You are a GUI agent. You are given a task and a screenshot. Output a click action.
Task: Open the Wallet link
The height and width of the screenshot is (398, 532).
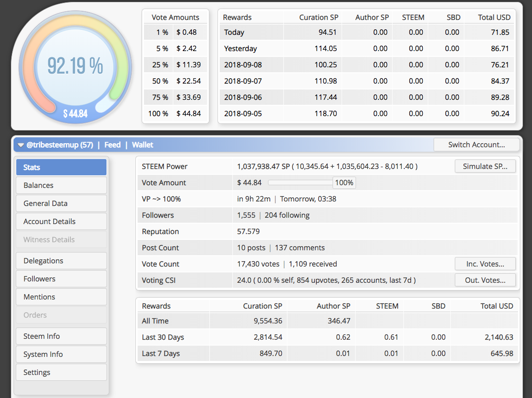tap(143, 145)
